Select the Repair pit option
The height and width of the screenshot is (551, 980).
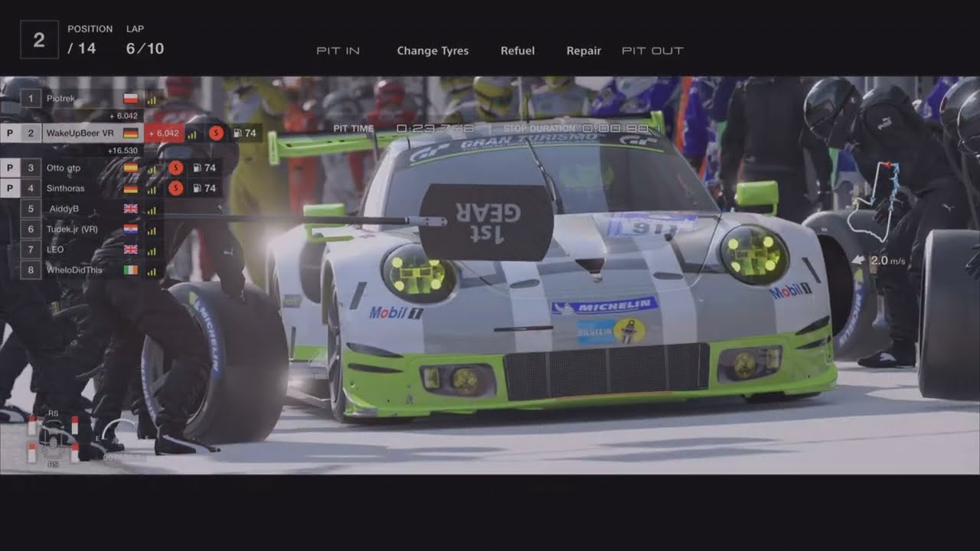(583, 51)
